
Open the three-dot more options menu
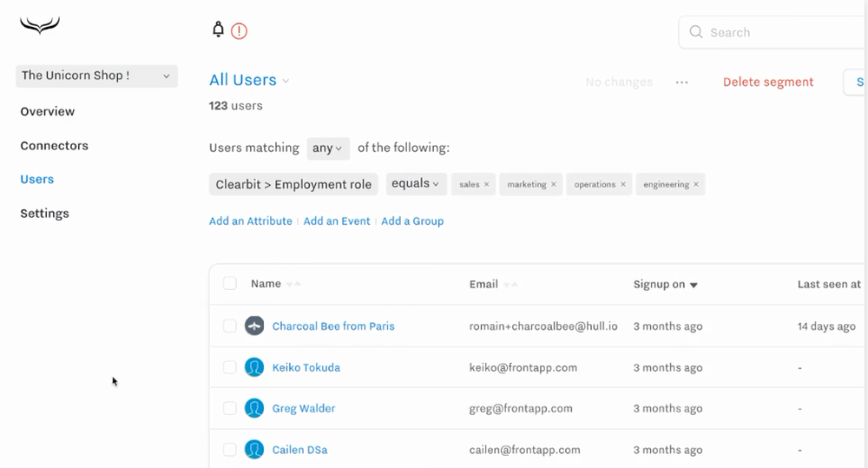click(x=682, y=82)
